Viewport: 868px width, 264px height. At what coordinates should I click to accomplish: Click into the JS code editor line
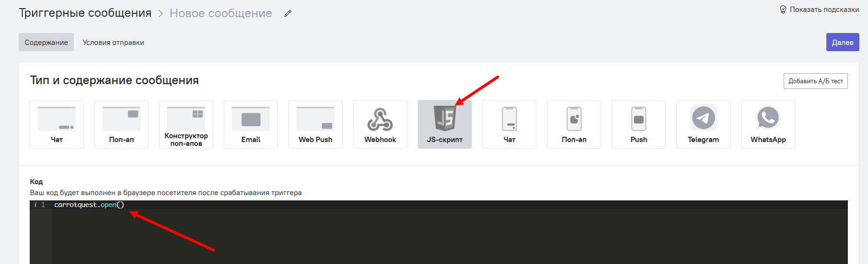click(287, 205)
